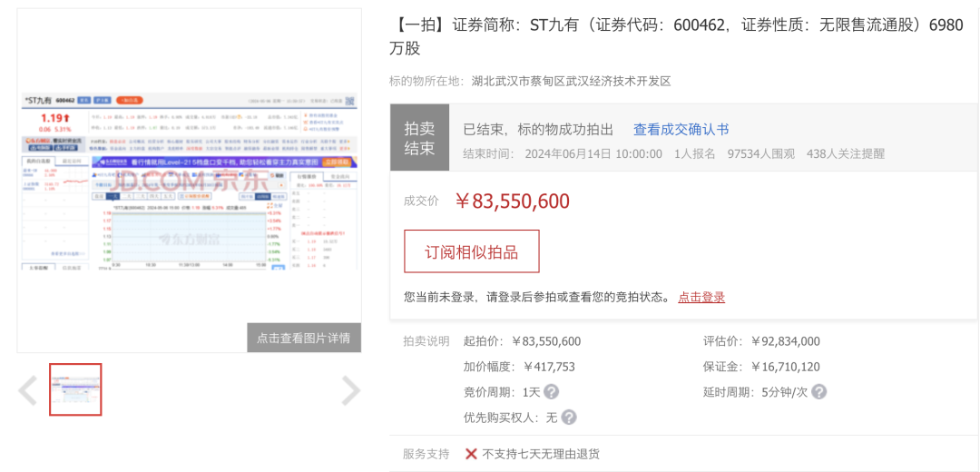
Task: Click 点击登录 link
Action: point(701,297)
